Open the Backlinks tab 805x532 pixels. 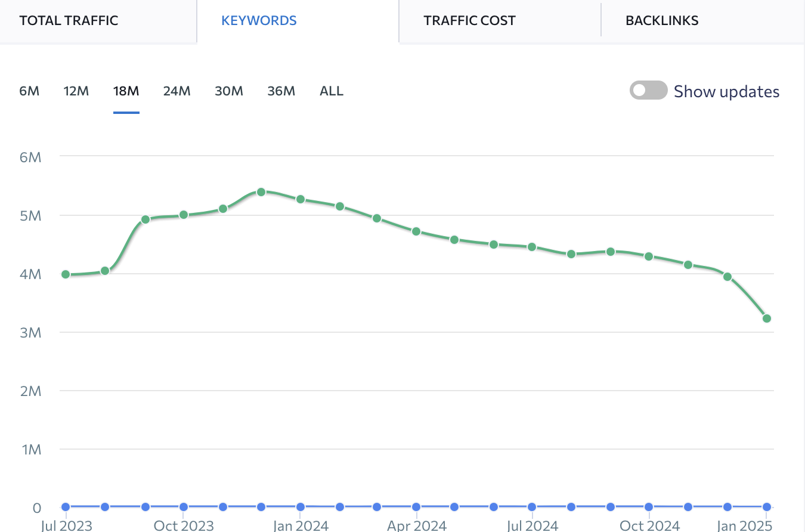click(662, 21)
